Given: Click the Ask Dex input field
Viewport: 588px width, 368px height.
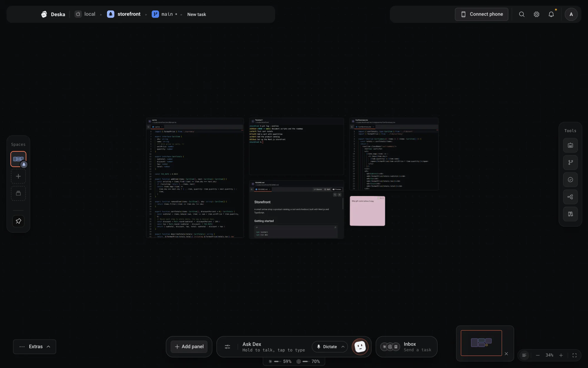Looking at the screenshot, I should (x=273, y=347).
